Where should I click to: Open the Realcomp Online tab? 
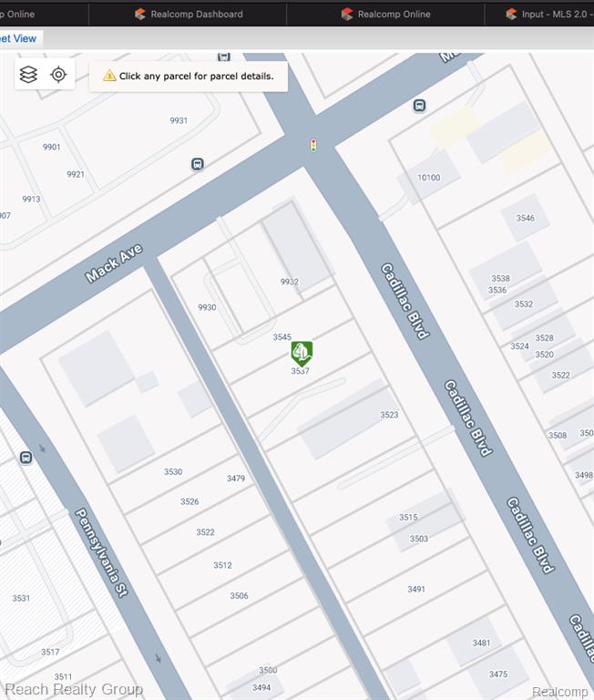[x=385, y=15]
